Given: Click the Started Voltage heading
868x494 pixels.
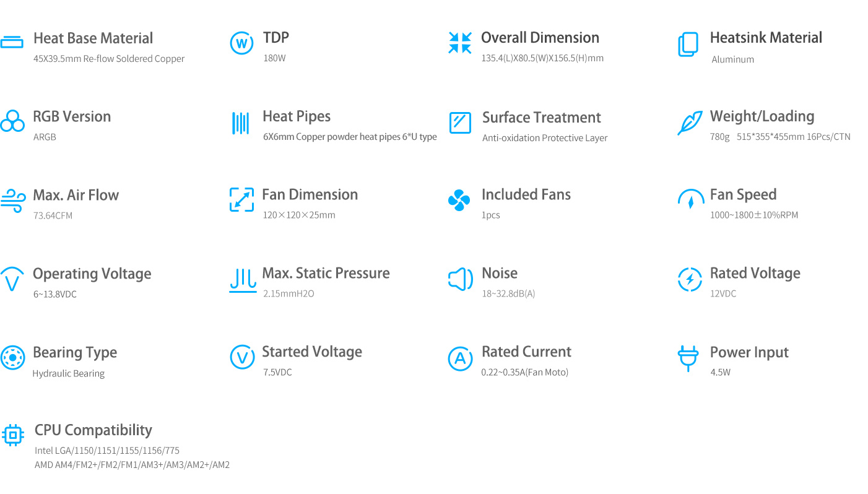Looking at the screenshot, I should [312, 352].
